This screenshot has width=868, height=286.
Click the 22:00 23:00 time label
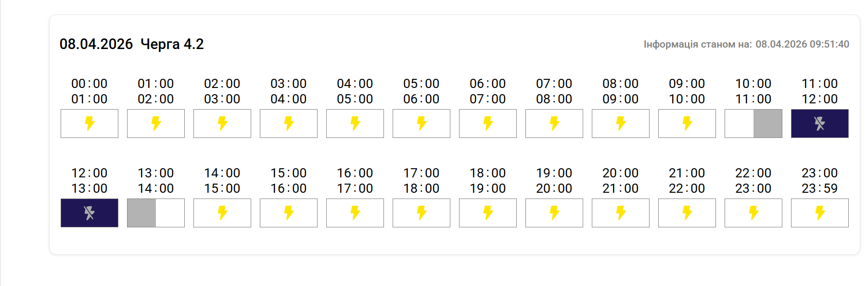point(753,181)
